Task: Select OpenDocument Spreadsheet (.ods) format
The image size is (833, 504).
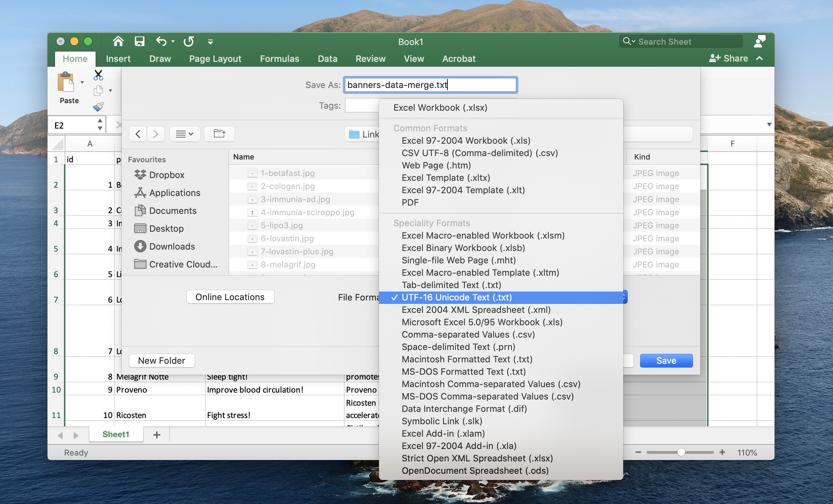Action: 501,471
